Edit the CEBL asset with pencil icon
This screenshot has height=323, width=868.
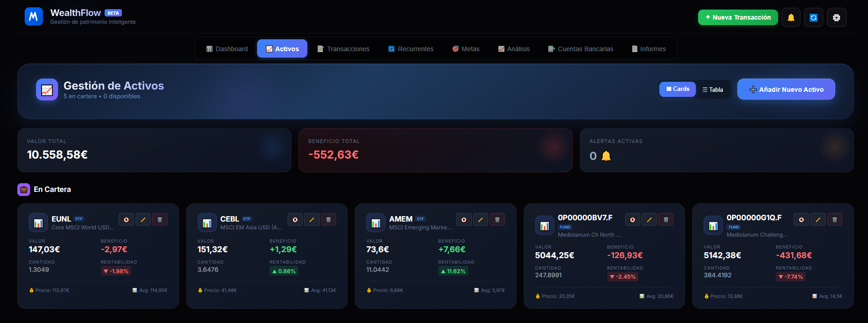click(312, 220)
